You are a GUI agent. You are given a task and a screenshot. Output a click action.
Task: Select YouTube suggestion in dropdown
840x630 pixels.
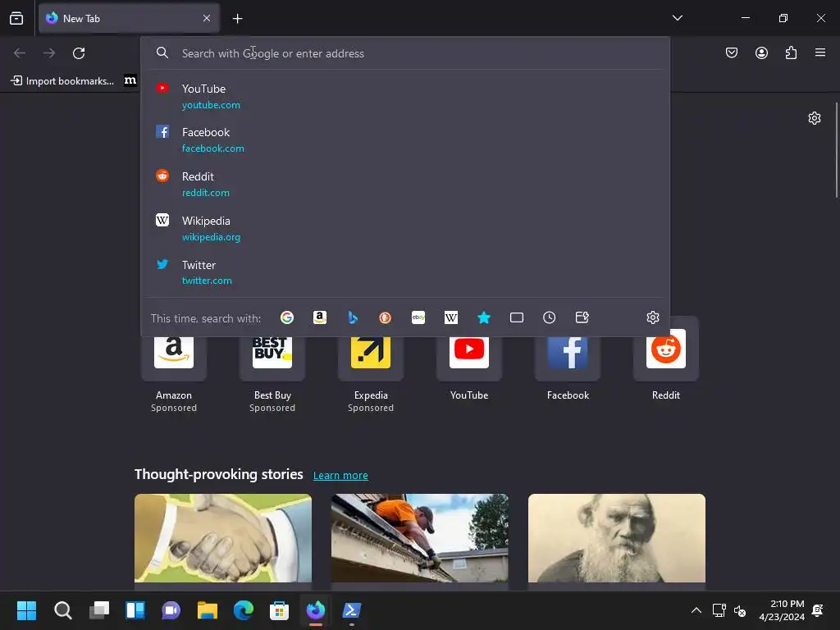coord(405,97)
